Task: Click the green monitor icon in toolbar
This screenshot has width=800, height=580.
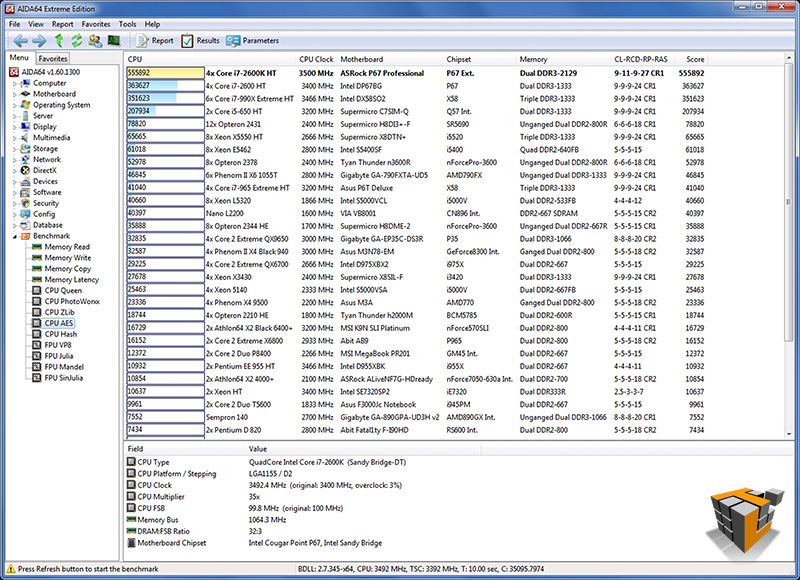Action: coord(113,41)
